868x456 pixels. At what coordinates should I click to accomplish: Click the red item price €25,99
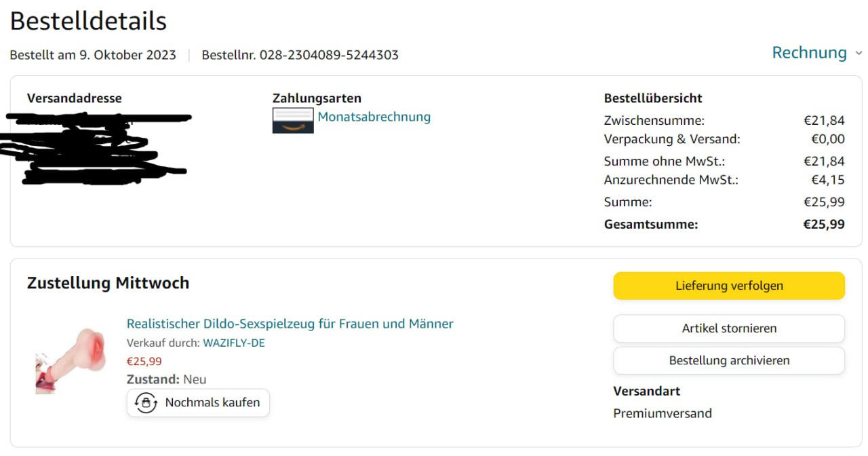(x=144, y=362)
